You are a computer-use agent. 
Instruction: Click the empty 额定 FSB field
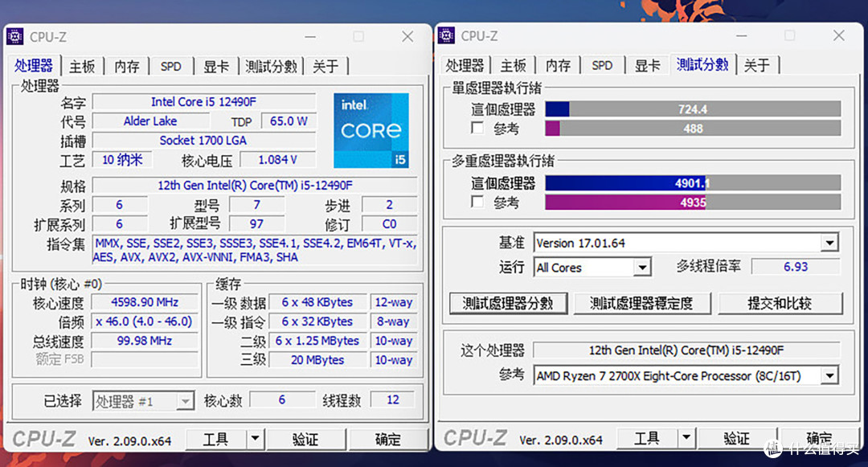coord(145,360)
